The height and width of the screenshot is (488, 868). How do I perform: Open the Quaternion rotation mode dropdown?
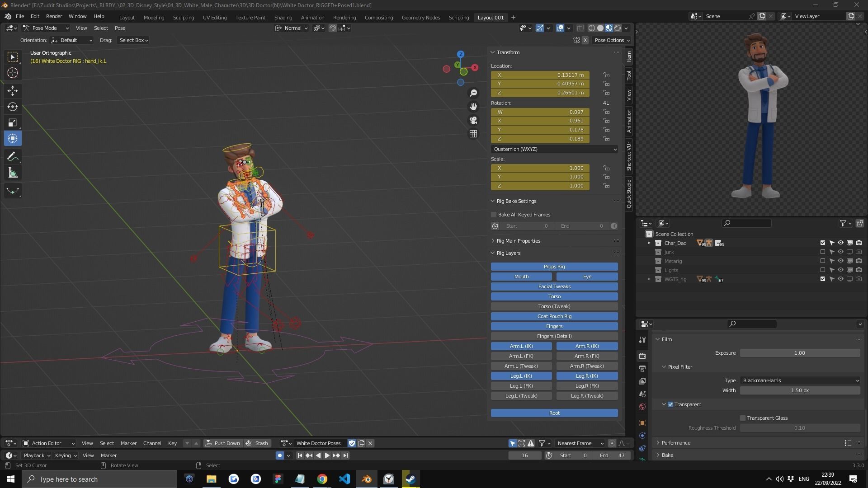coord(554,149)
